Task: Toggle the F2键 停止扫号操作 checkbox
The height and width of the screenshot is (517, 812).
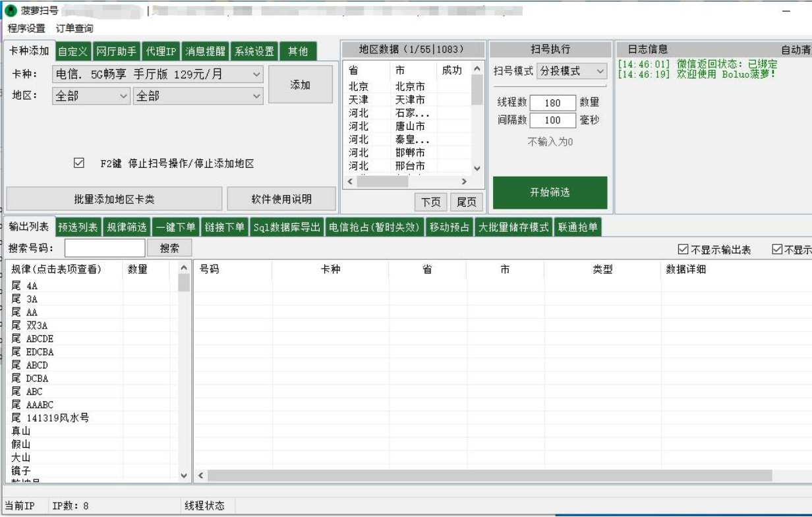Action: point(79,163)
